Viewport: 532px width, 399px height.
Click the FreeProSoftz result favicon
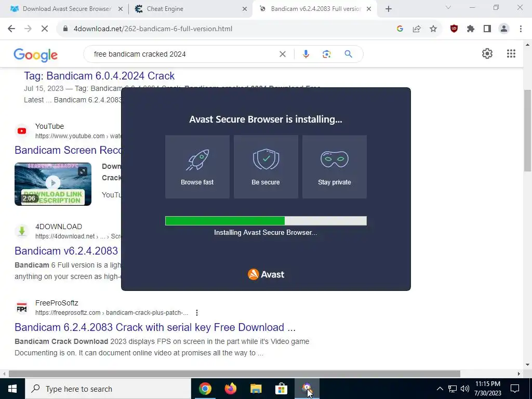point(22,308)
